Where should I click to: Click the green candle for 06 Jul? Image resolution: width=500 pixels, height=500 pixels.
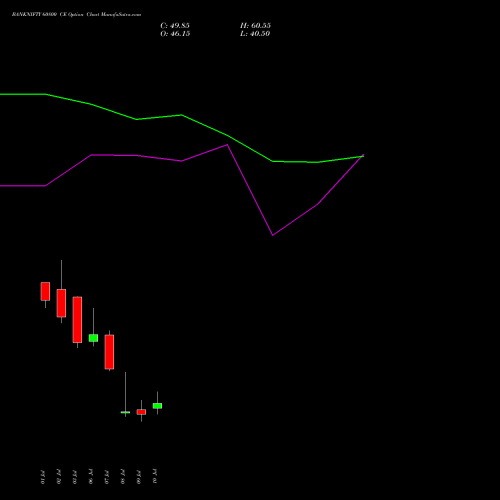pos(93,338)
